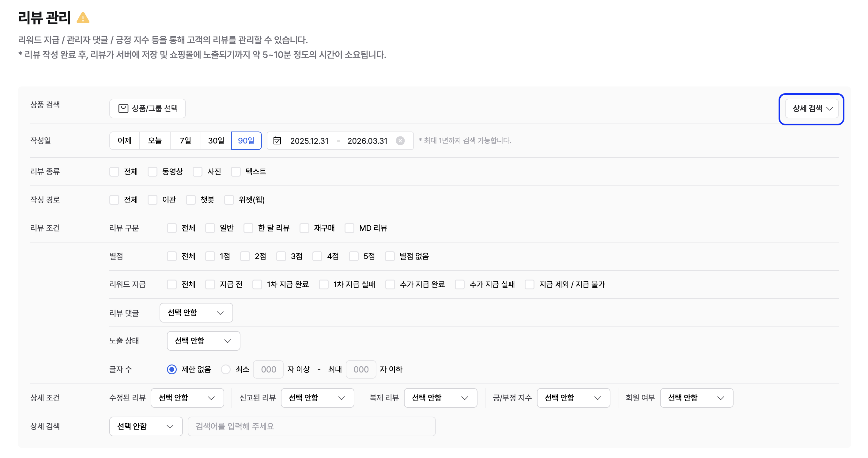This screenshot has width=868, height=458.
Task: Open the 신고된 리뷰 dropdown
Action: click(x=317, y=398)
